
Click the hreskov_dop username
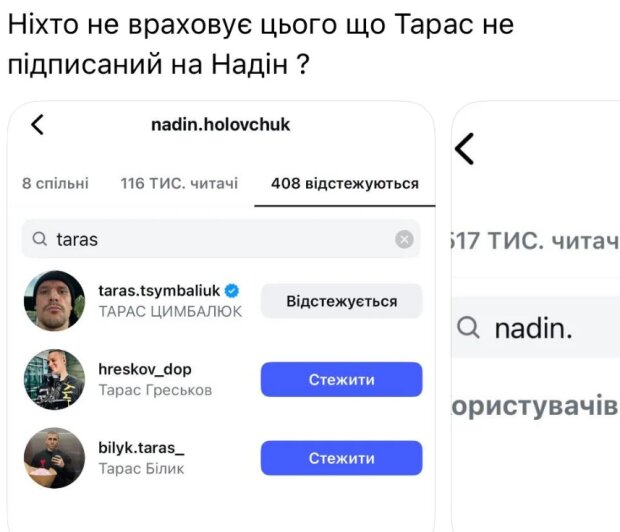[x=144, y=369]
